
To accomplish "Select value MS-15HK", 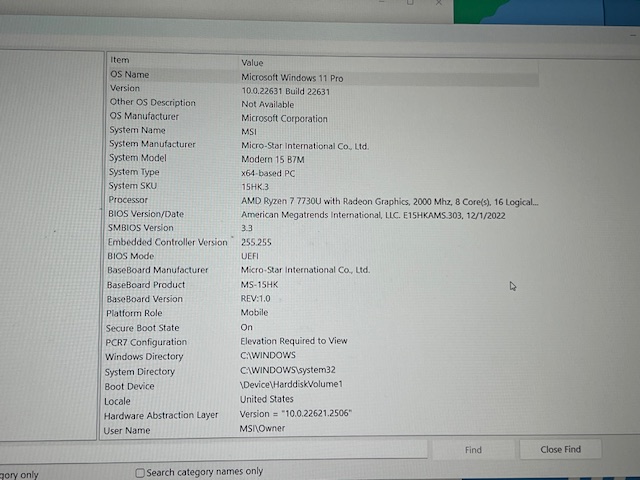I will point(259,284).
